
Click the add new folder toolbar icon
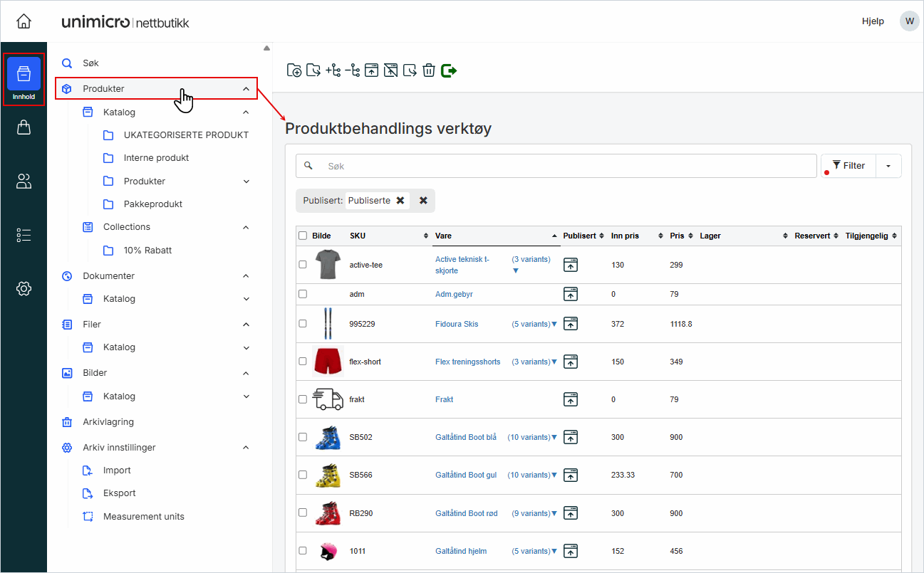click(x=294, y=70)
